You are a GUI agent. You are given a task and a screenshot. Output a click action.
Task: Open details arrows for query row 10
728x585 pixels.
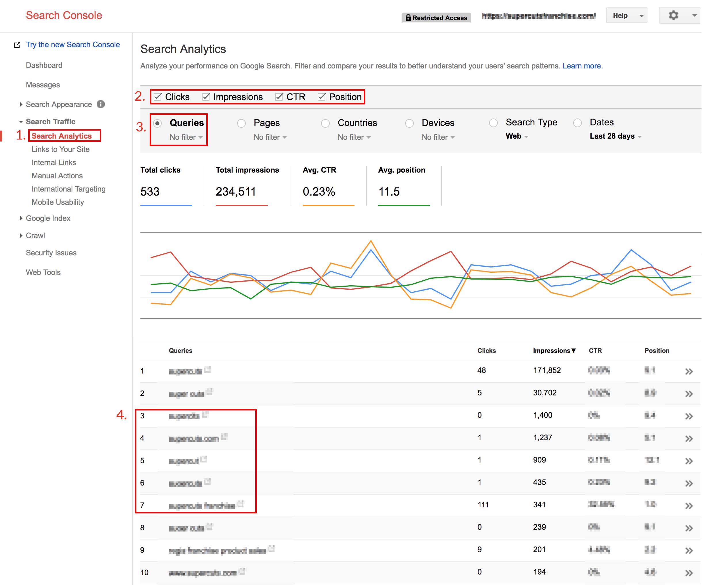pos(689,573)
